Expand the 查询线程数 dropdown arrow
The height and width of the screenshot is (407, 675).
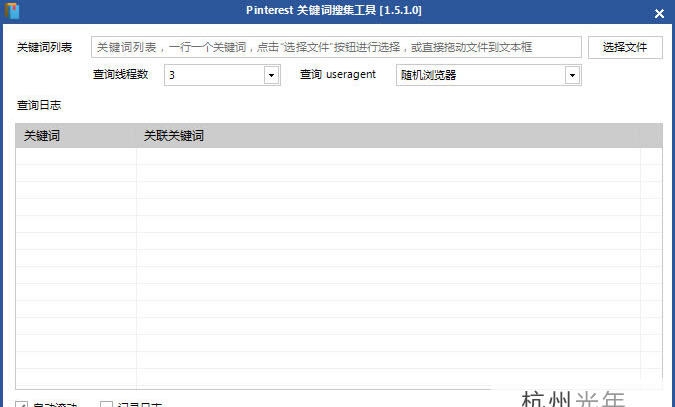click(271, 75)
